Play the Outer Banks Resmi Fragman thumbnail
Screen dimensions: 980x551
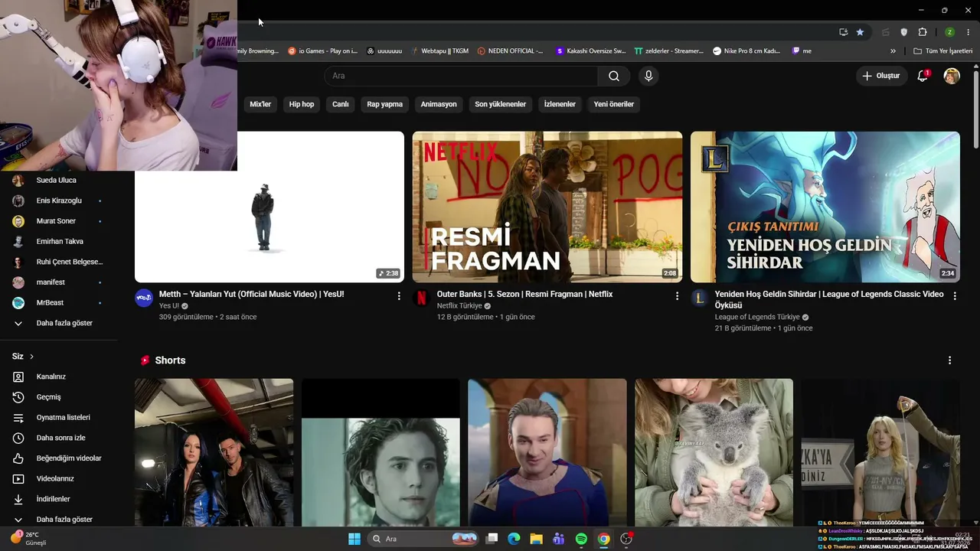547,207
